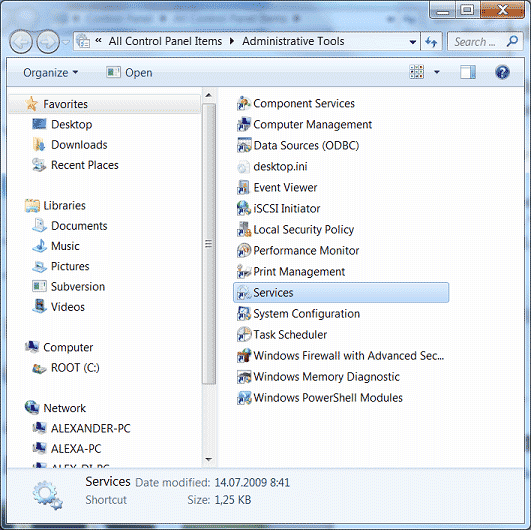Toggle the preview pane icon
The height and width of the screenshot is (530, 531).
tap(468, 72)
